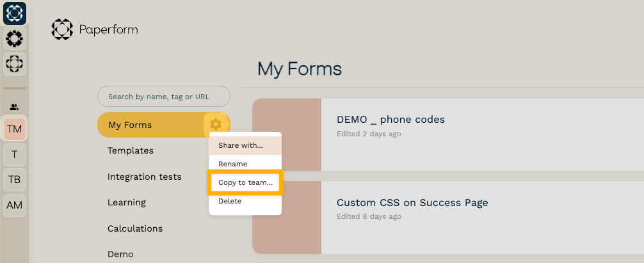This screenshot has height=263, width=644.
Task: Switch to the TM team avatar
Action: 14,129
